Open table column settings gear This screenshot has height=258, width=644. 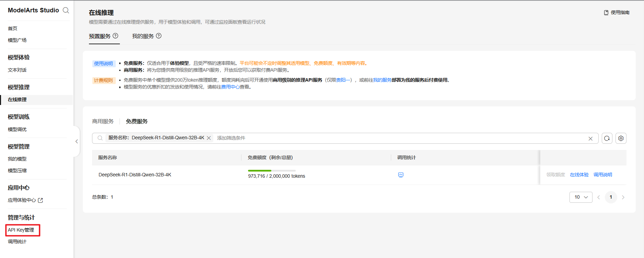[621, 138]
